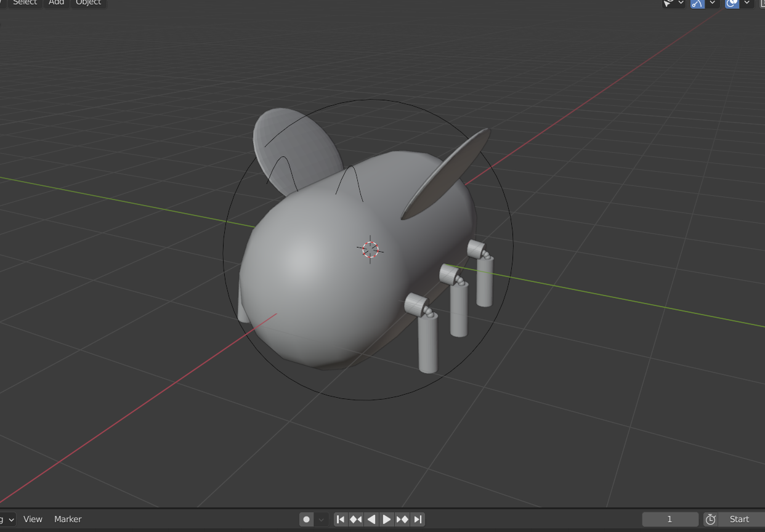
Task: Toggle viewport overlays display
Action: (732, 3)
